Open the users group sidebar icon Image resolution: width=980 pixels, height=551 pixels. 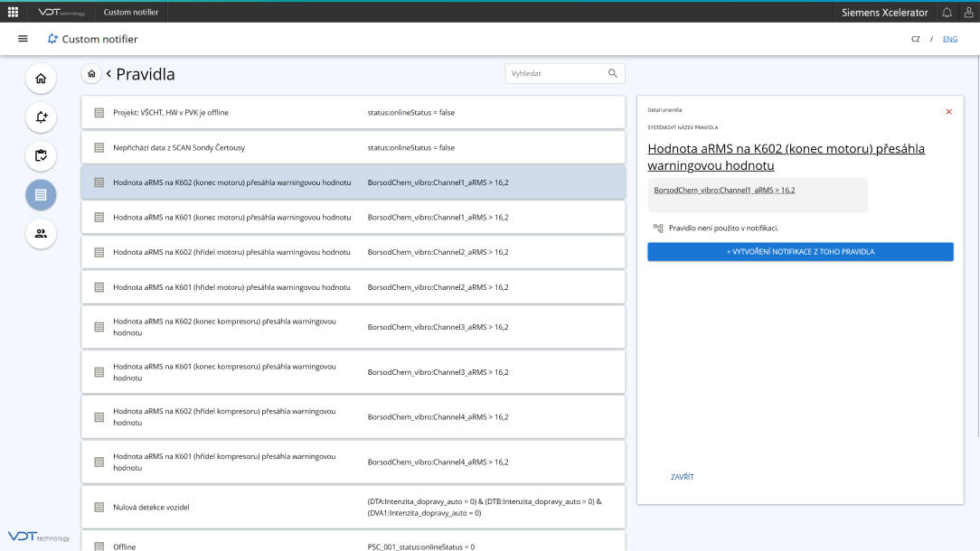41,233
